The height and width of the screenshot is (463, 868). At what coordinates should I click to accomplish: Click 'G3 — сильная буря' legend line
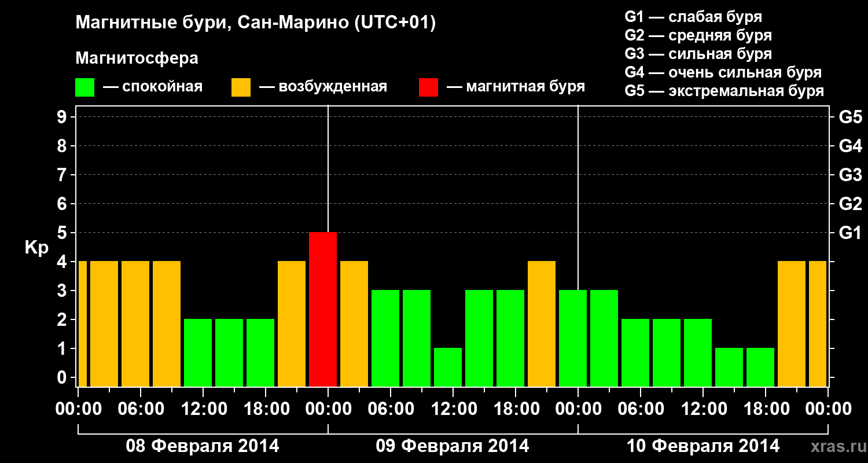[x=698, y=54]
